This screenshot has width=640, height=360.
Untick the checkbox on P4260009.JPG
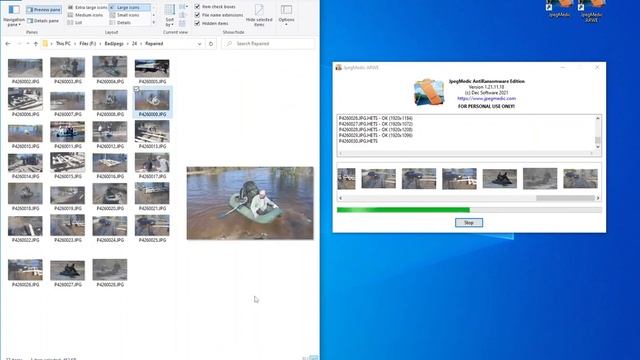136,89
